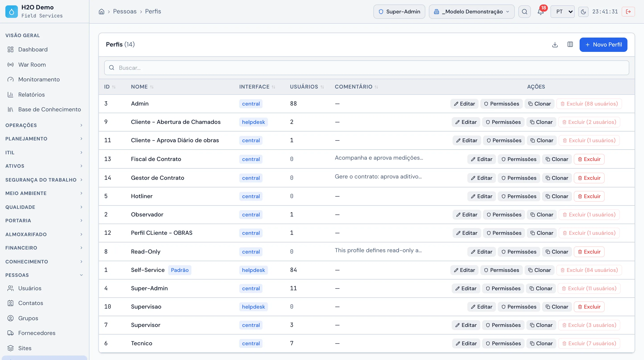
Task: Expand the ITIL section
Action: click(44, 152)
